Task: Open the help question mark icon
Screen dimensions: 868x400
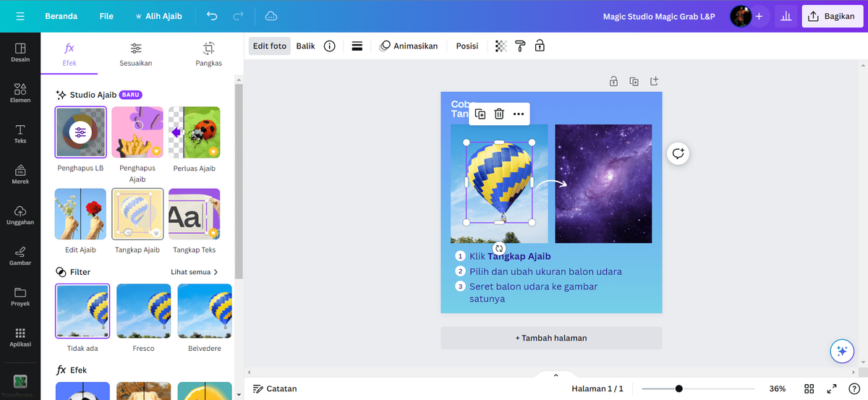Action: pyautogui.click(x=853, y=388)
